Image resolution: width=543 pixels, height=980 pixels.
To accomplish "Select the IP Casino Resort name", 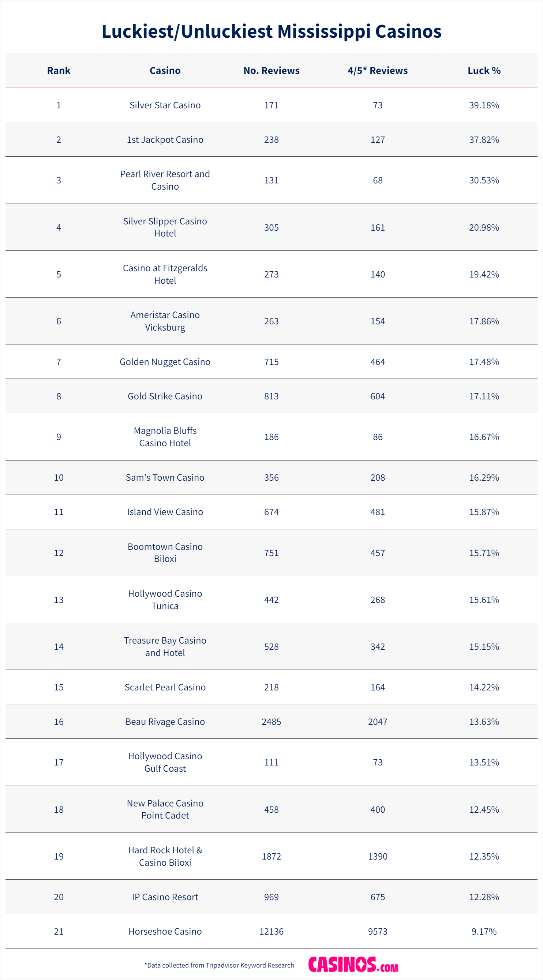I will click(165, 897).
